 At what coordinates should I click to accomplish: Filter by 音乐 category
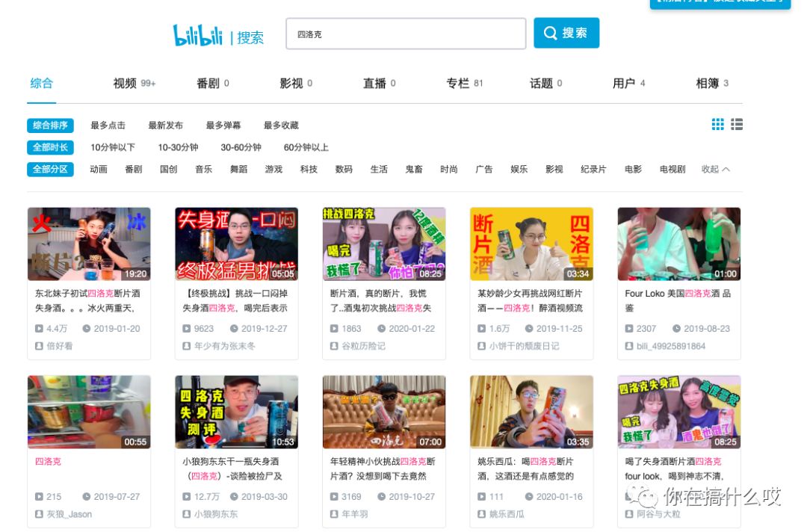point(203,170)
